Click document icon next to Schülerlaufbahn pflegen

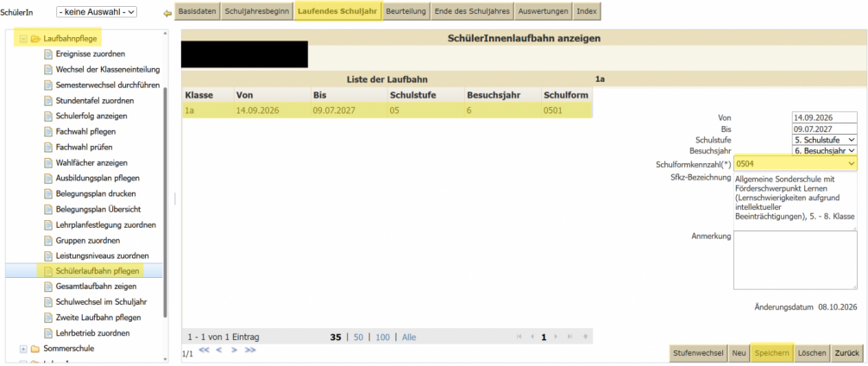(x=47, y=271)
